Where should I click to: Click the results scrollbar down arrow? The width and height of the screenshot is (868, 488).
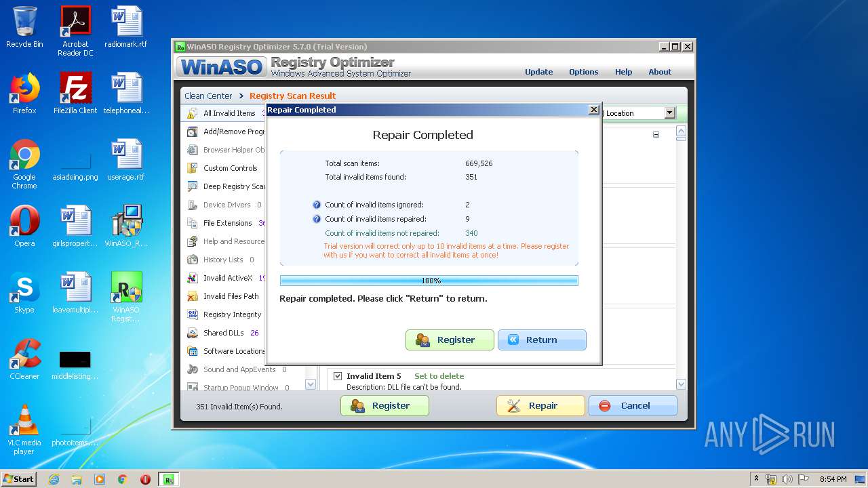coord(682,384)
